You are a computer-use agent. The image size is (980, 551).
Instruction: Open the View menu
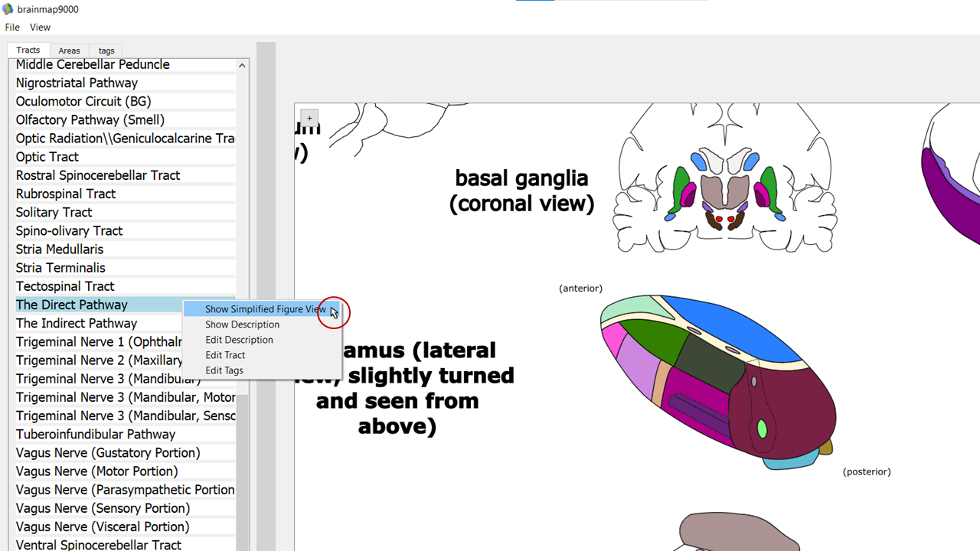click(x=40, y=28)
